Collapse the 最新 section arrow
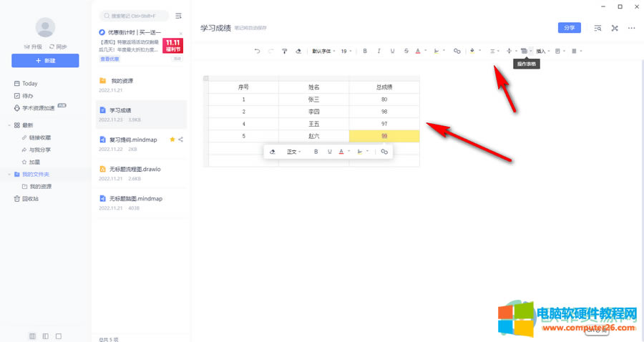This screenshot has height=342, width=644. pos(9,125)
